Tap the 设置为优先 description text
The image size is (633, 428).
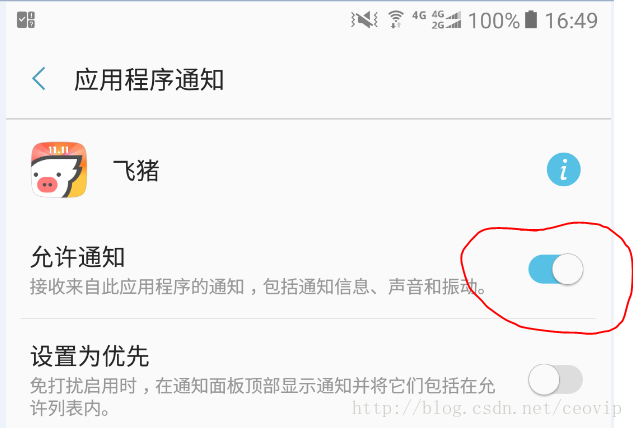pyautogui.click(x=262, y=397)
